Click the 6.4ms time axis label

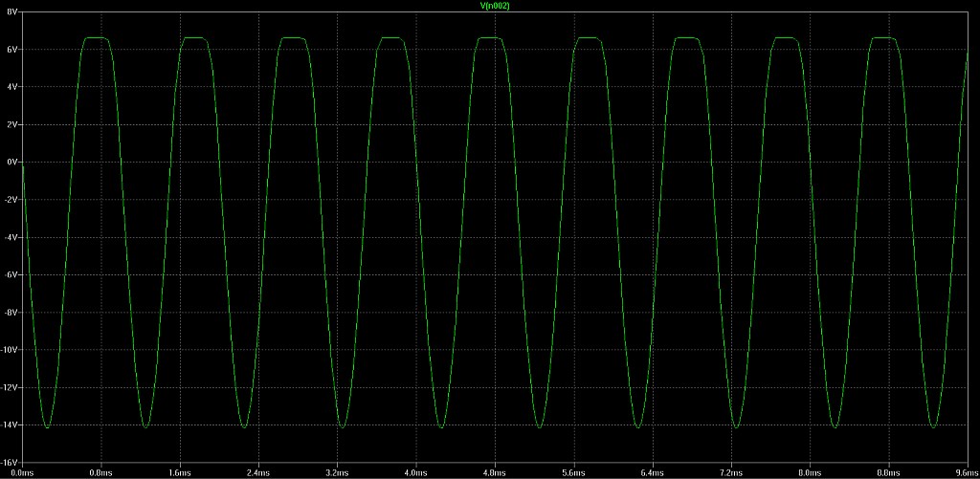[x=653, y=473]
